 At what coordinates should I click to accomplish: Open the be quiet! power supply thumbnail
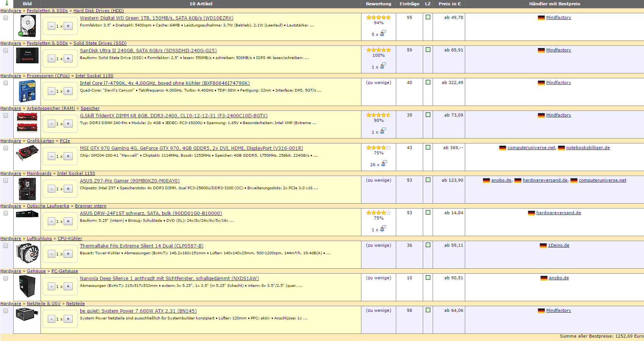27,315
